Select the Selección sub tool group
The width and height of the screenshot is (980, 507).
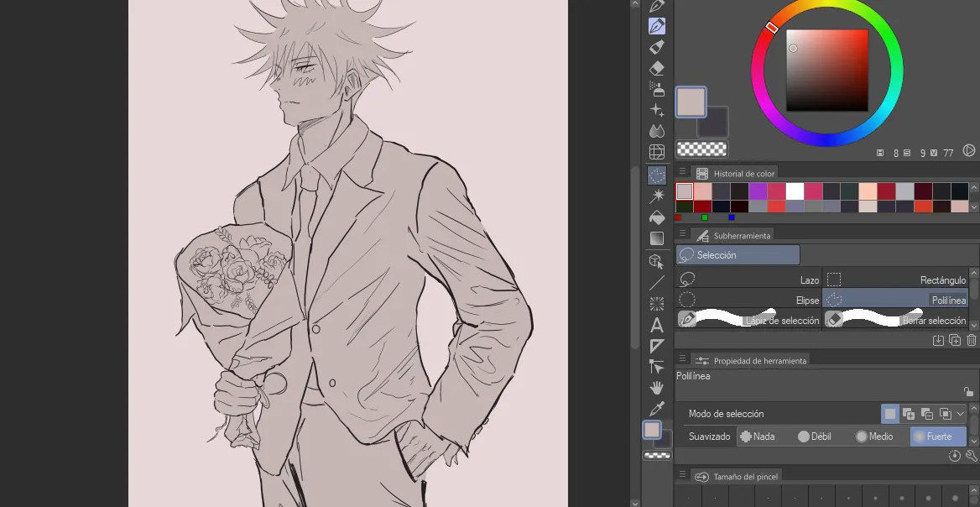coord(738,255)
